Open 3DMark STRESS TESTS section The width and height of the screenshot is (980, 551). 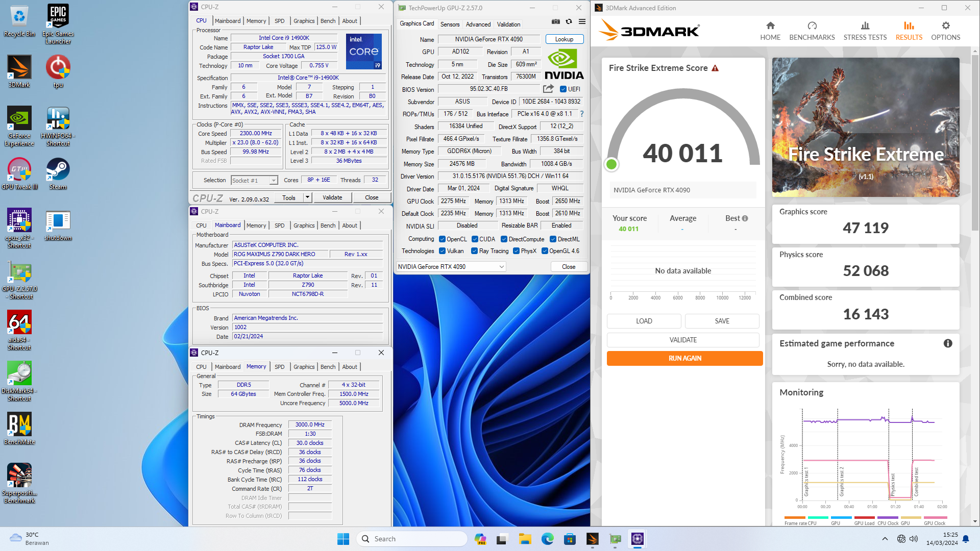point(865,31)
